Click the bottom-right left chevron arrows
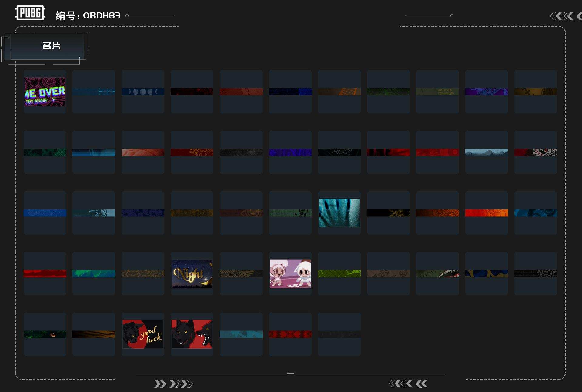 point(408,384)
